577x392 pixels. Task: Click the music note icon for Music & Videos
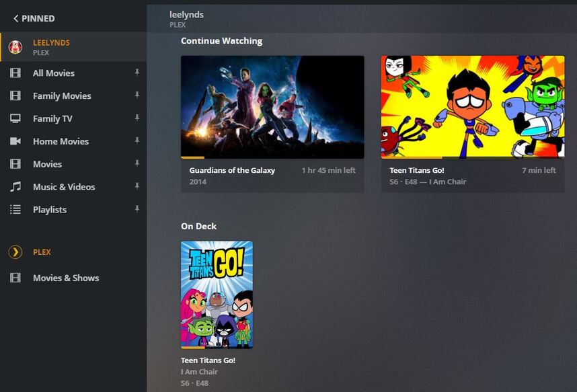15,187
